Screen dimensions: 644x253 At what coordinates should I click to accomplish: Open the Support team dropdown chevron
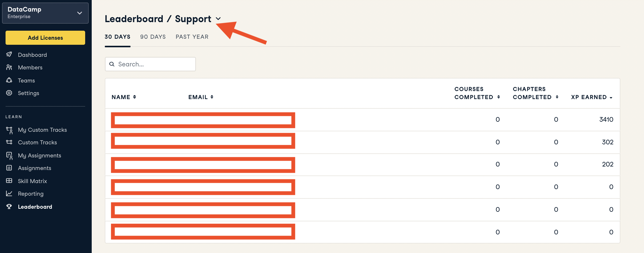pyautogui.click(x=218, y=19)
